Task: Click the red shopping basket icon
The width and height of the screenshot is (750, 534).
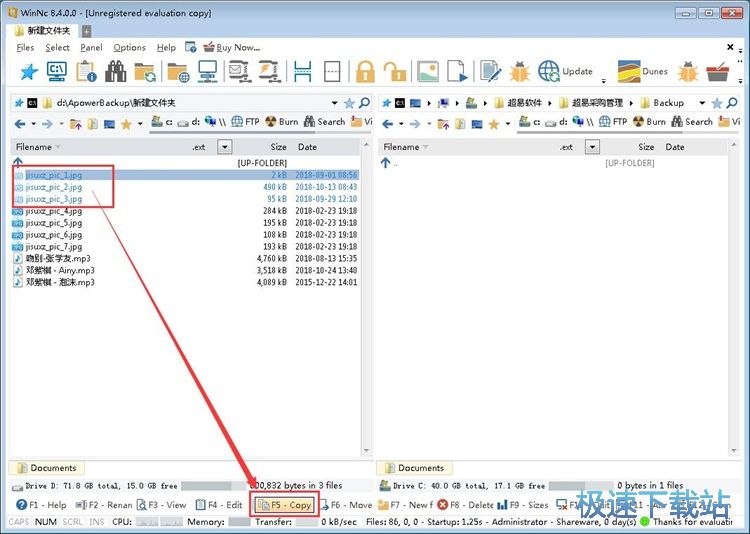Action: (718, 72)
